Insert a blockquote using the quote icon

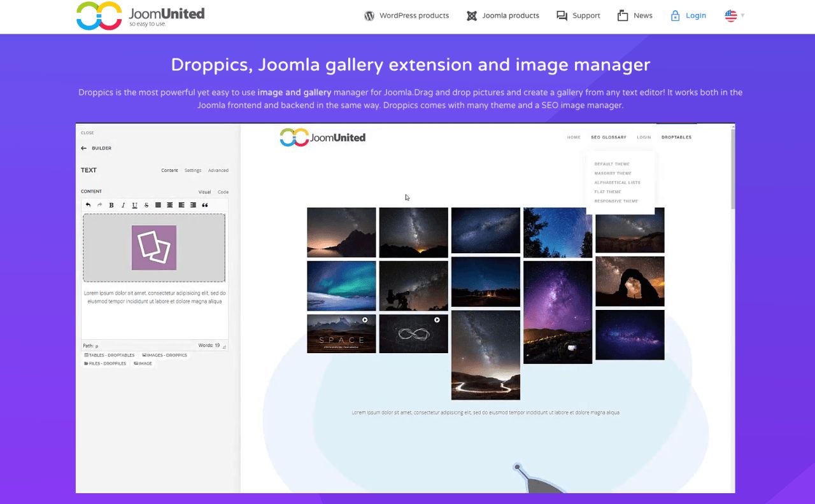(204, 205)
